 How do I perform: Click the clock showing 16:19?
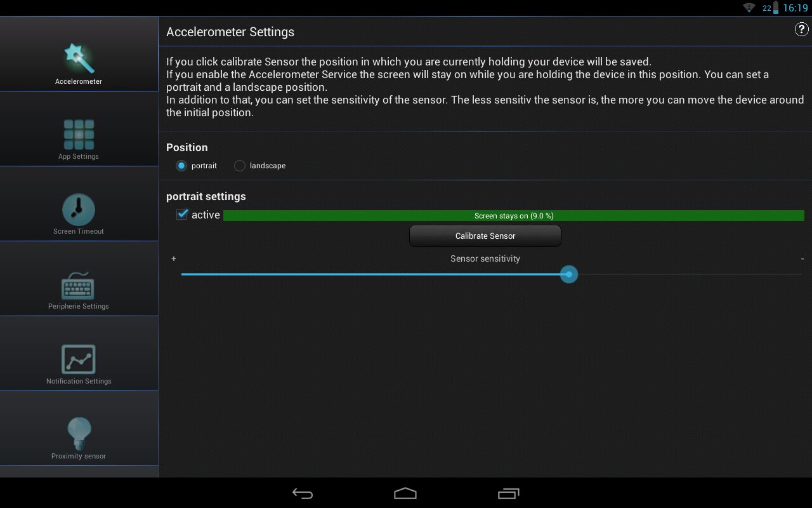[795, 8]
